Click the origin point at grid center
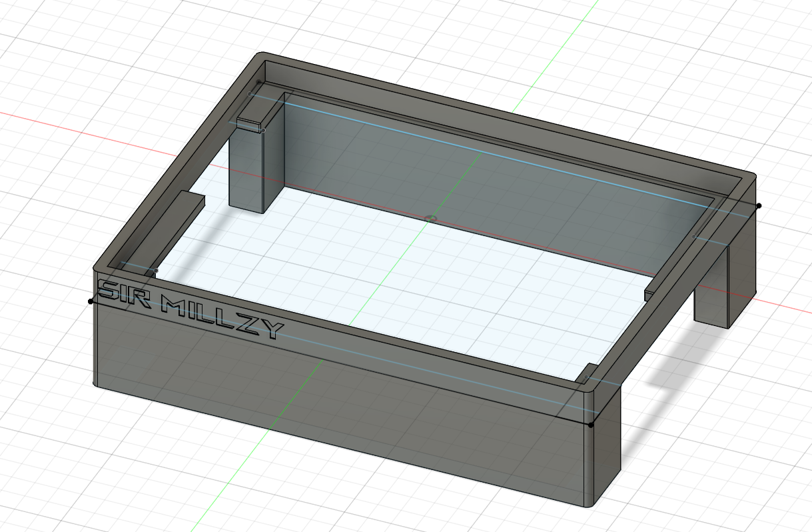This screenshot has width=812, height=532. [430, 217]
